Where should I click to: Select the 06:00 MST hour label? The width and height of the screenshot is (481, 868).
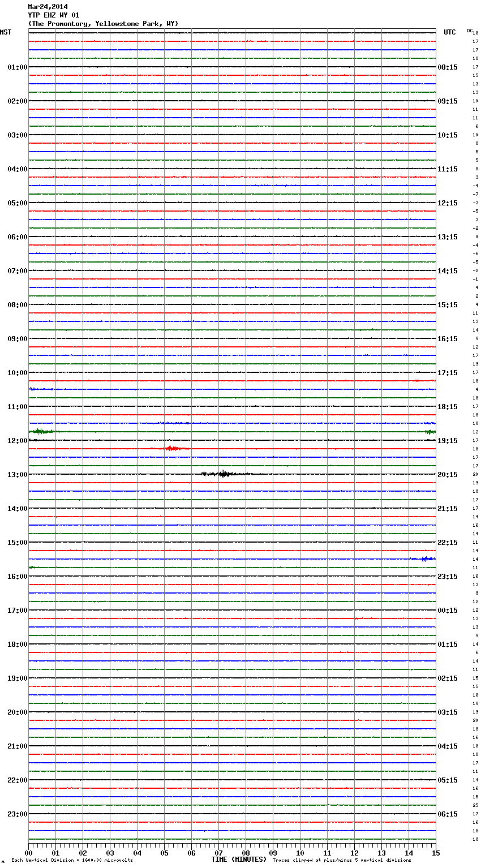coord(17,237)
